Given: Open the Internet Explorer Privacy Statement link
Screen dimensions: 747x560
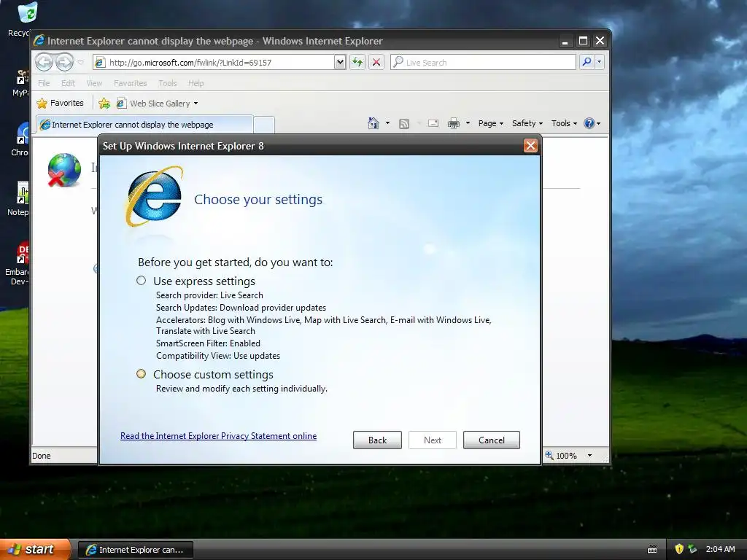Looking at the screenshot, I should [x=218, y=436].
